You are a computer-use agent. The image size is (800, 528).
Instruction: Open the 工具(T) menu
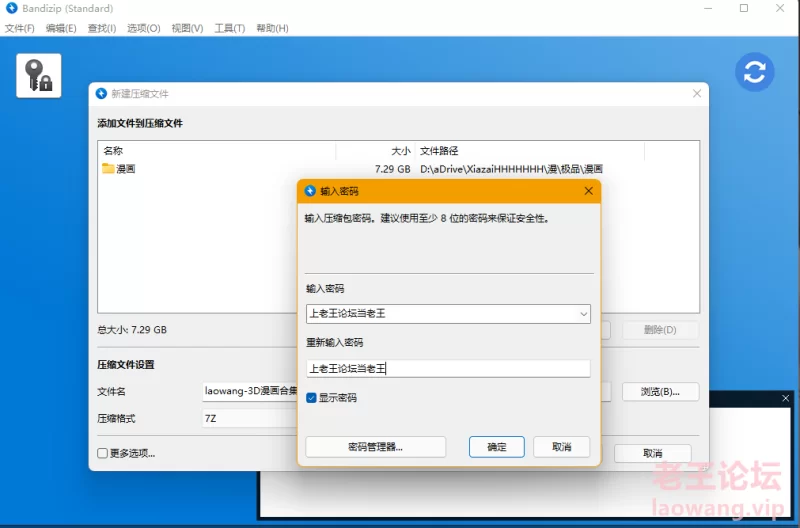click(230, 28)
